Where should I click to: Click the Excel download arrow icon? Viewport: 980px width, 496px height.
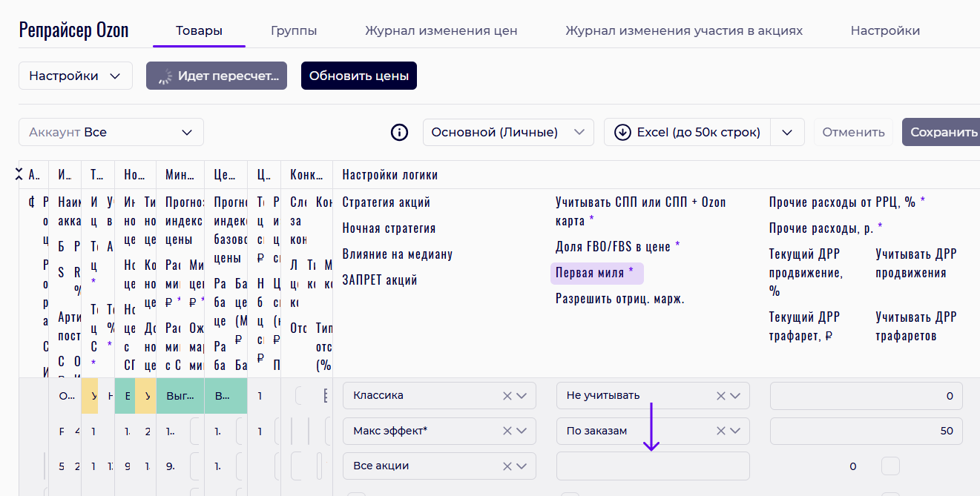(622, 133)
